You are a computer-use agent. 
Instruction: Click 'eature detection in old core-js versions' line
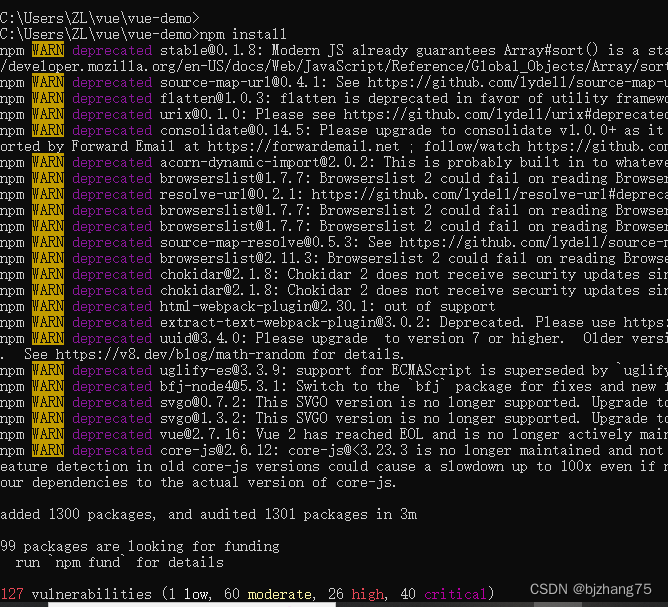tap(334, 466)
